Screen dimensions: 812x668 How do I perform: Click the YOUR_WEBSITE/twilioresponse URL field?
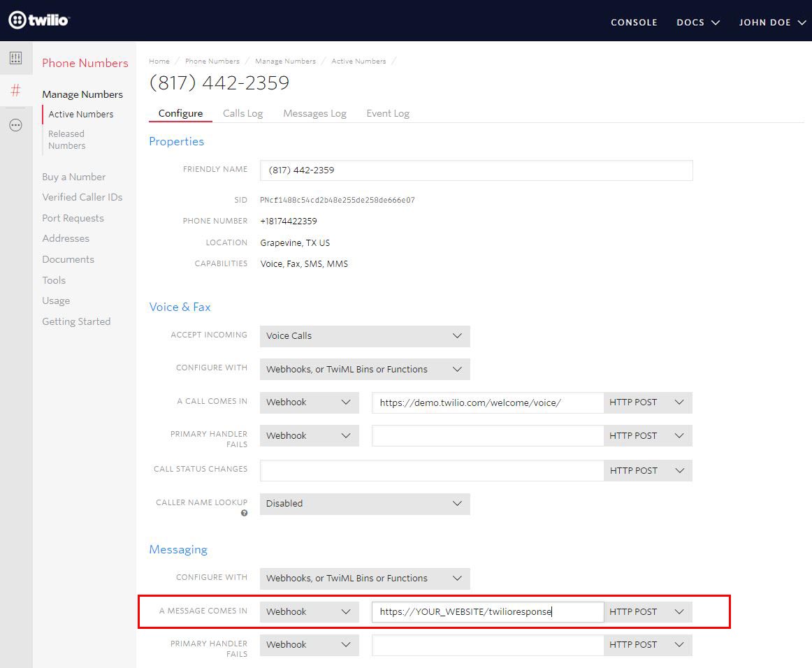pos(487,611)
